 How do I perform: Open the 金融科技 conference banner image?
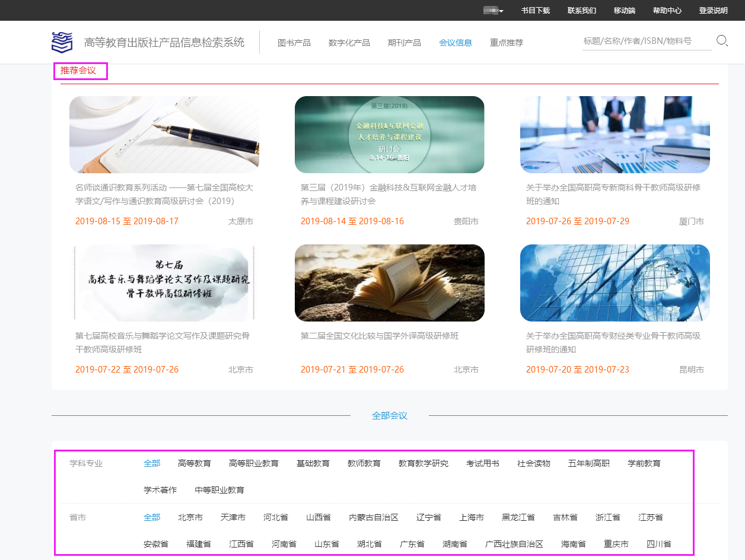point(390,135)
